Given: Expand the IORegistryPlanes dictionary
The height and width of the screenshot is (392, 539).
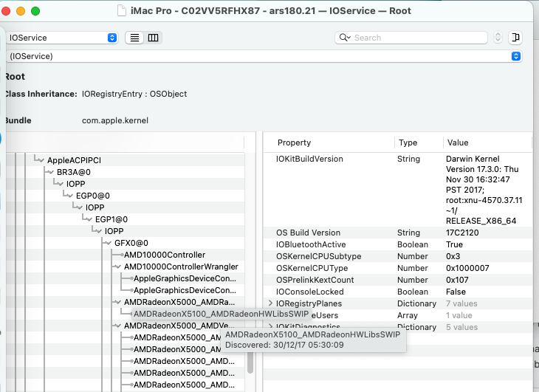Looking at the screenshot, I should [270, 303].
